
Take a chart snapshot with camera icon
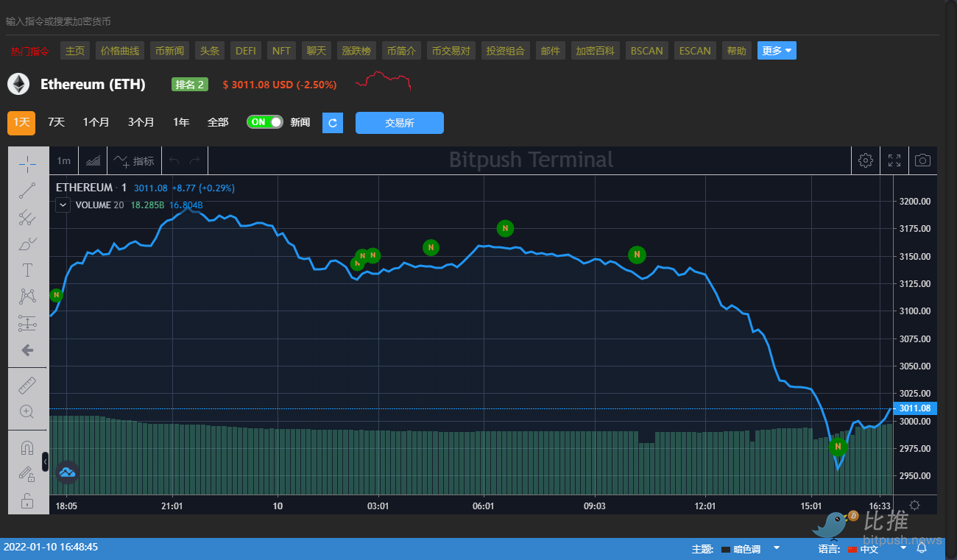922,160
